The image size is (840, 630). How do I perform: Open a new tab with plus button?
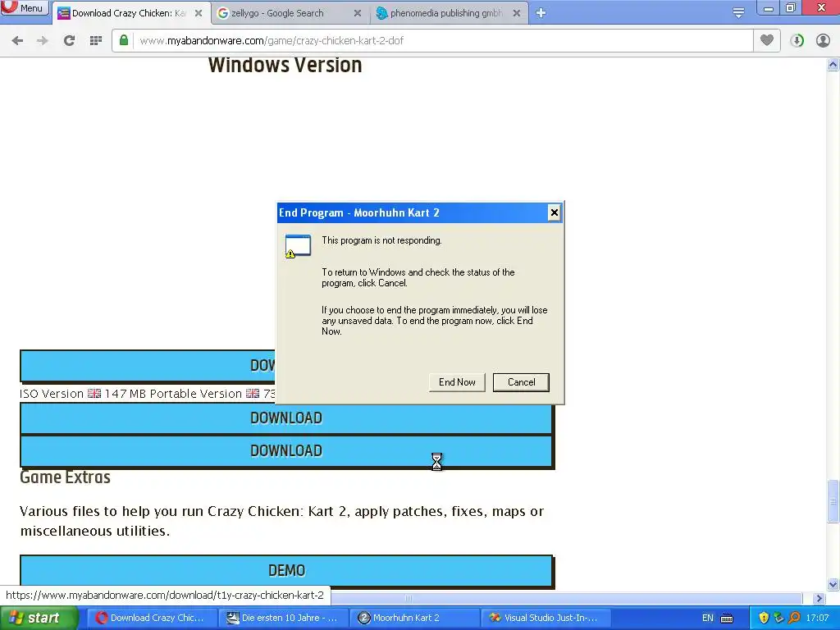coord(541,13)
